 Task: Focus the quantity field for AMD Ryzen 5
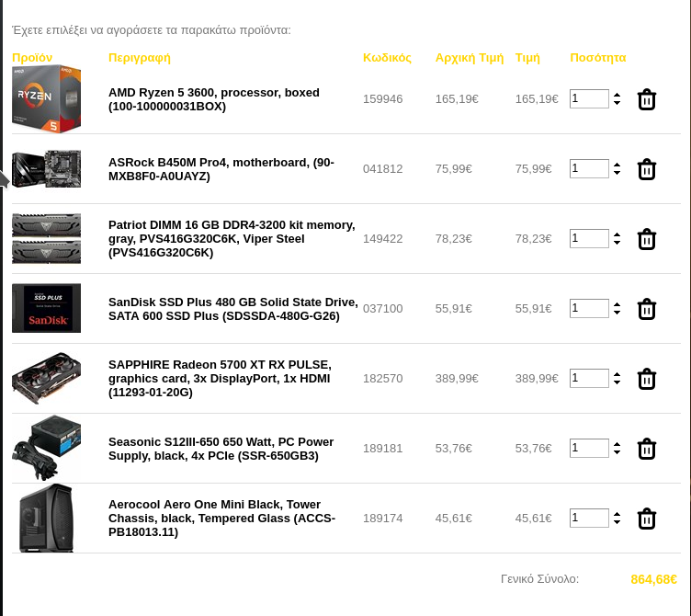[x=589, y=98]
